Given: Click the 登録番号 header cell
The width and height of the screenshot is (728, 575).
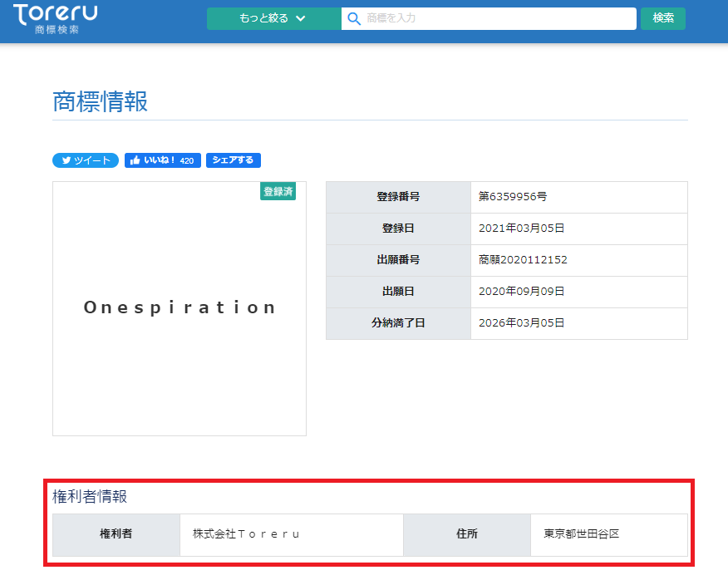Looking at the screenshot, I should (398, 197).
